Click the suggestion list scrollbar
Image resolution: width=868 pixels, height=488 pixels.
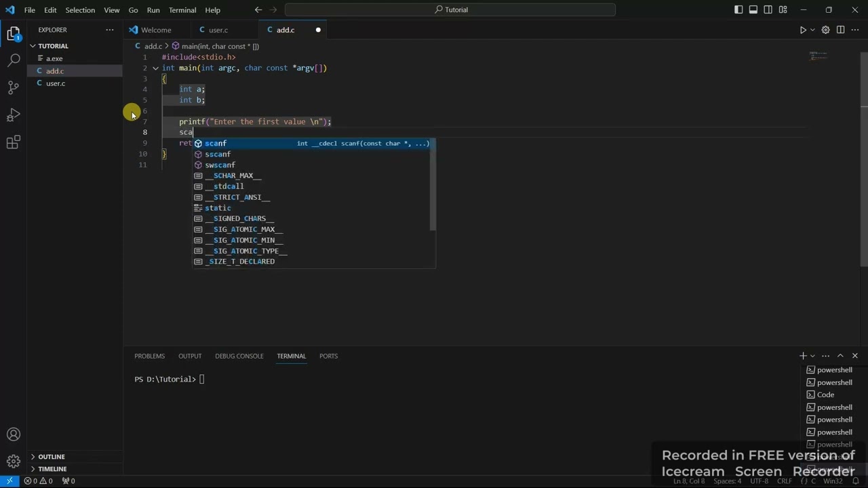(x=433, y=184)
